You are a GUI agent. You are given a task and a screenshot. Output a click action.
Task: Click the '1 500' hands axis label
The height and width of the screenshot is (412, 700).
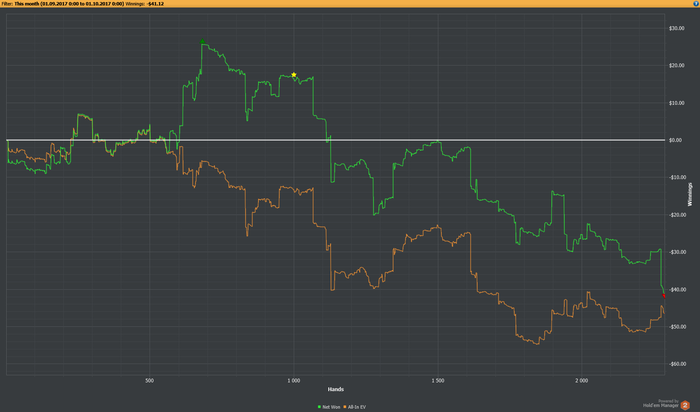[438, 381]
